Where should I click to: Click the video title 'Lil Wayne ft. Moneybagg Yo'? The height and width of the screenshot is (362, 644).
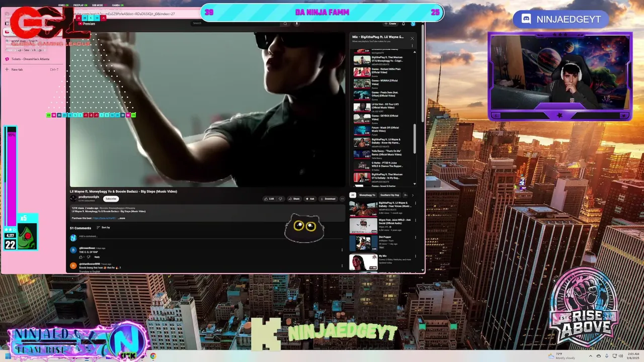pos(123,192)
